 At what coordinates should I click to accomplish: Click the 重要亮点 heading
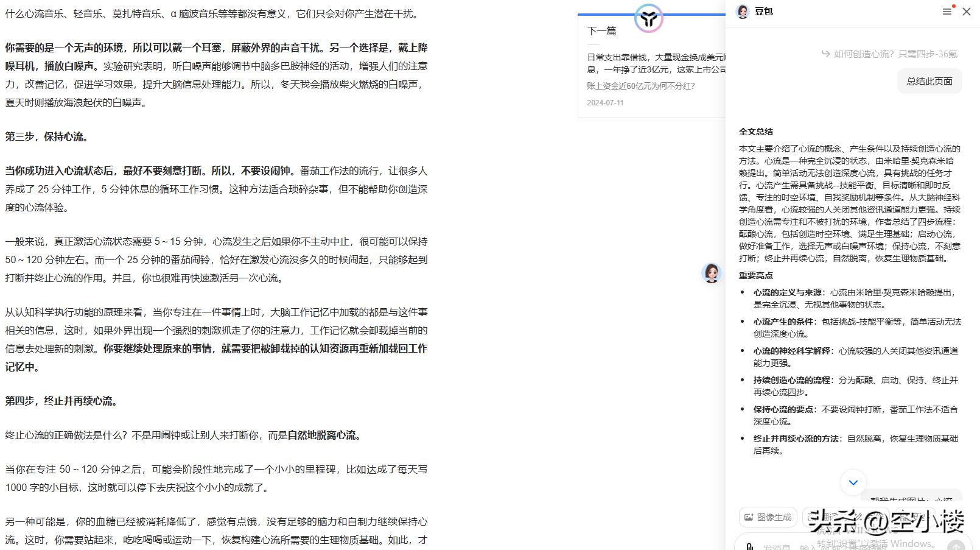(x=756, y=275)
